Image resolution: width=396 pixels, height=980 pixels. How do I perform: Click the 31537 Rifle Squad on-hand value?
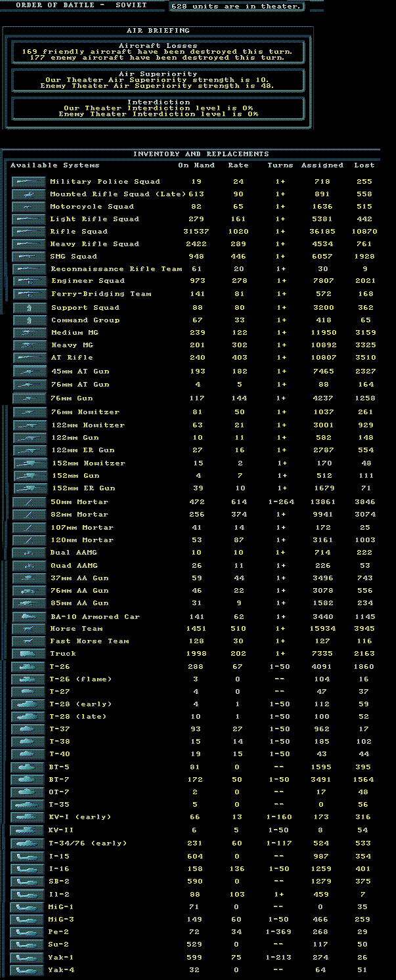click(196, 232)
